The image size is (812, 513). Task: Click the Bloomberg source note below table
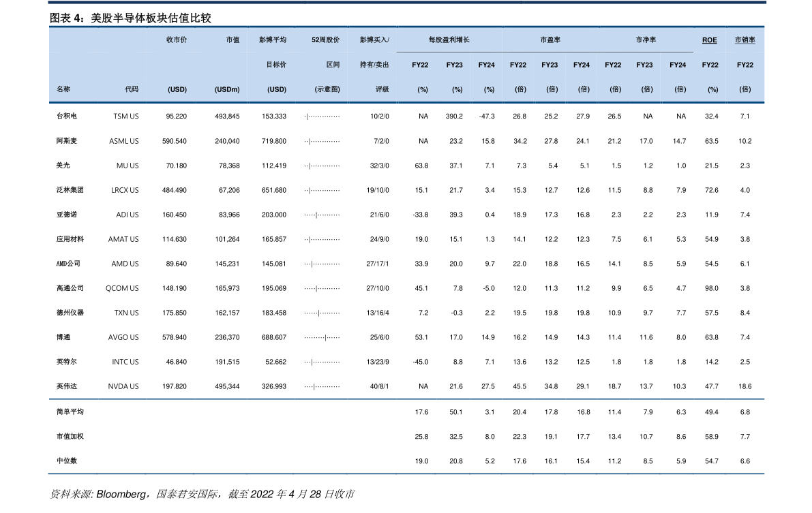[x=202, y=495]
